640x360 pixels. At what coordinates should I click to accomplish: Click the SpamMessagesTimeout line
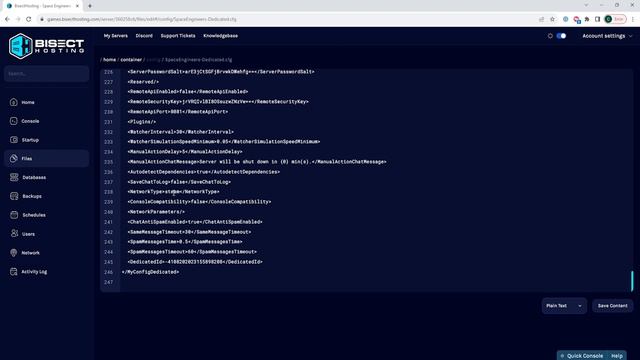(x=192, y=252)
